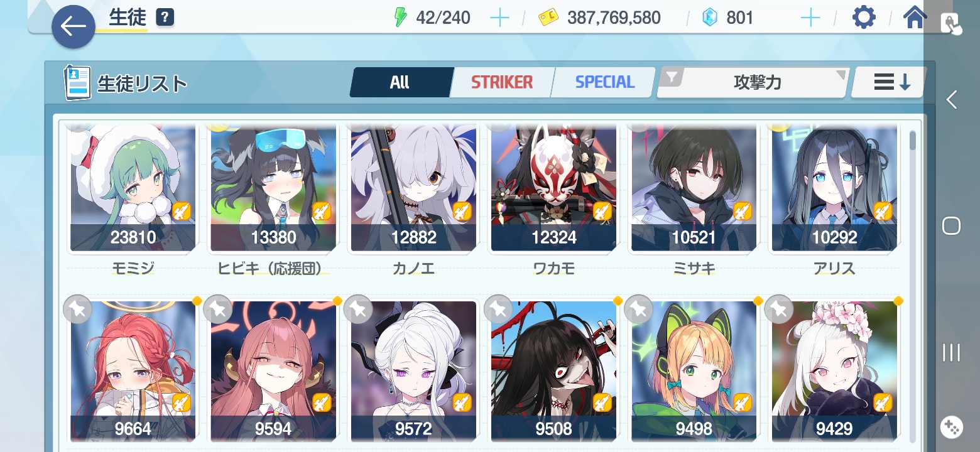
Task: Open the settings gear icon
Action: 864,18
